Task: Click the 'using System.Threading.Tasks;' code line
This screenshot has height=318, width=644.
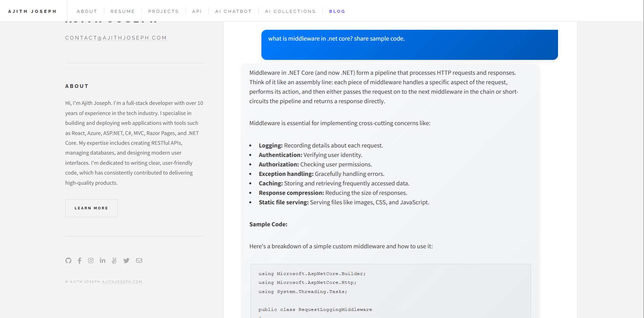Action: 303,292
